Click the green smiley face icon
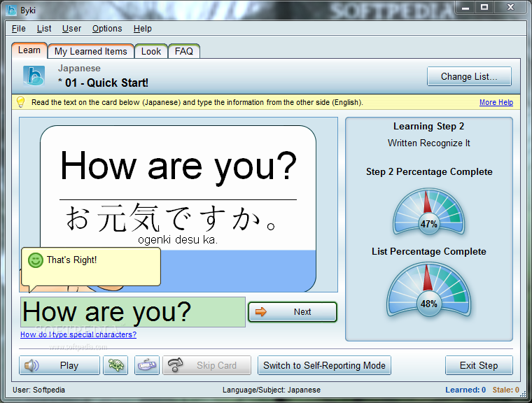532x403 pixels. tap(36, 260)
